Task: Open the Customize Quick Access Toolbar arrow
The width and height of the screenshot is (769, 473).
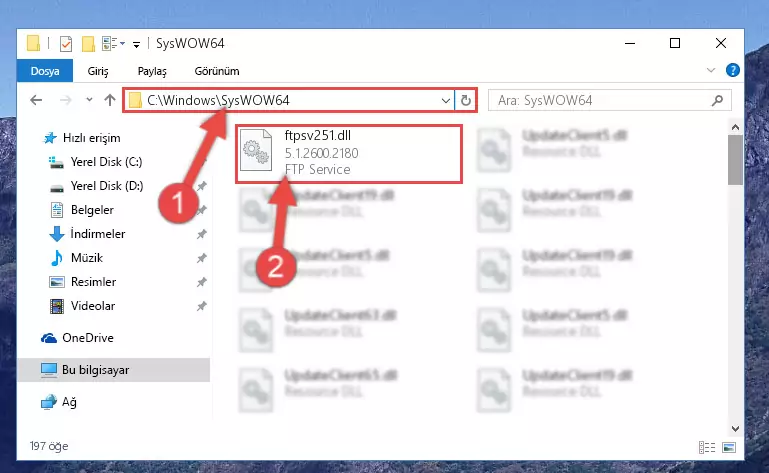Action: tap(136, 45)
